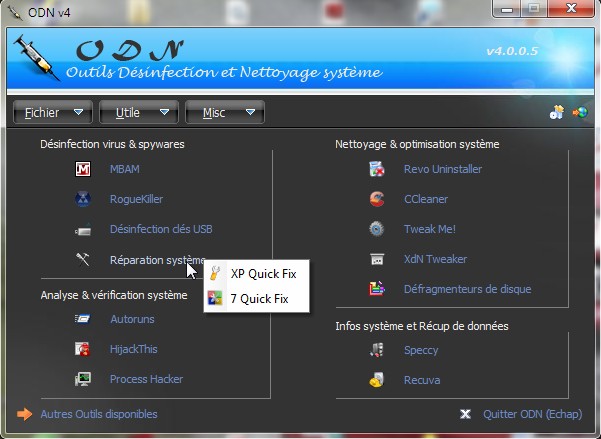Open the Utile dropdown menu
Screen dimensions: 601x439
pos(139,112)
